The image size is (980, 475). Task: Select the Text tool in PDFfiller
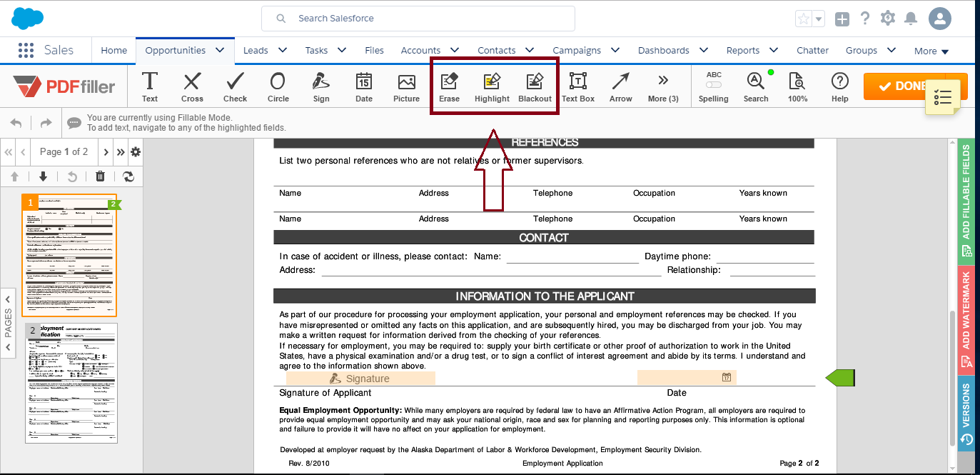pyautogui.click(x=150, y=87)
